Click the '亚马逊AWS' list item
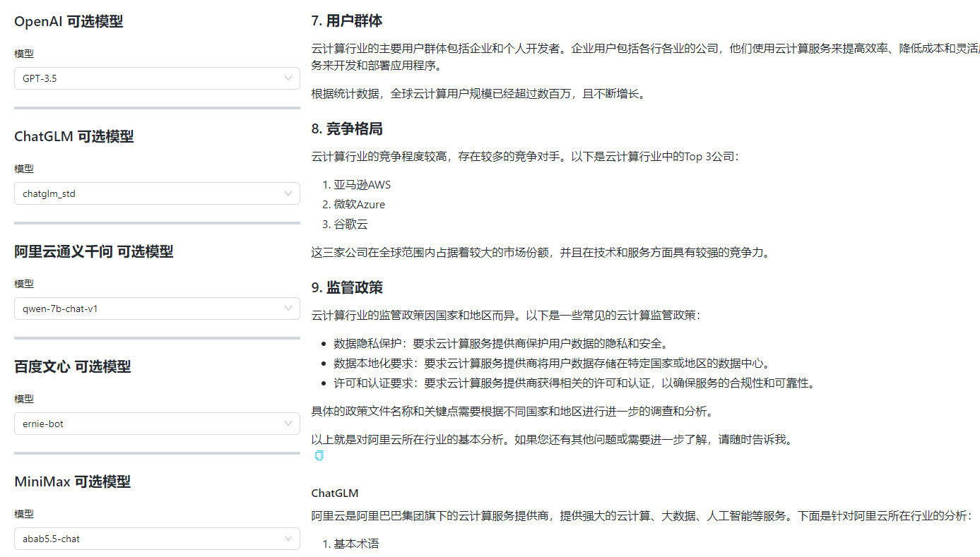 (x=362, y=185)
